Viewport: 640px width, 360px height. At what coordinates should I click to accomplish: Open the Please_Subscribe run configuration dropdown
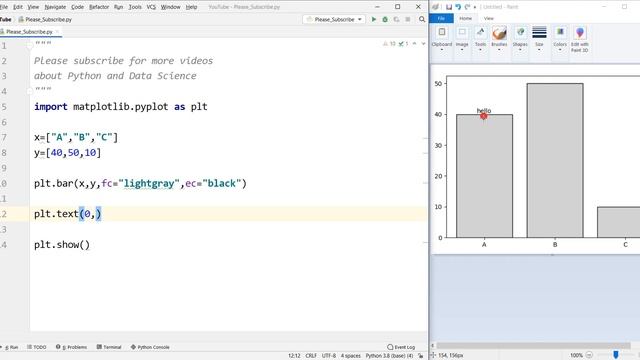tap(334, 19)
